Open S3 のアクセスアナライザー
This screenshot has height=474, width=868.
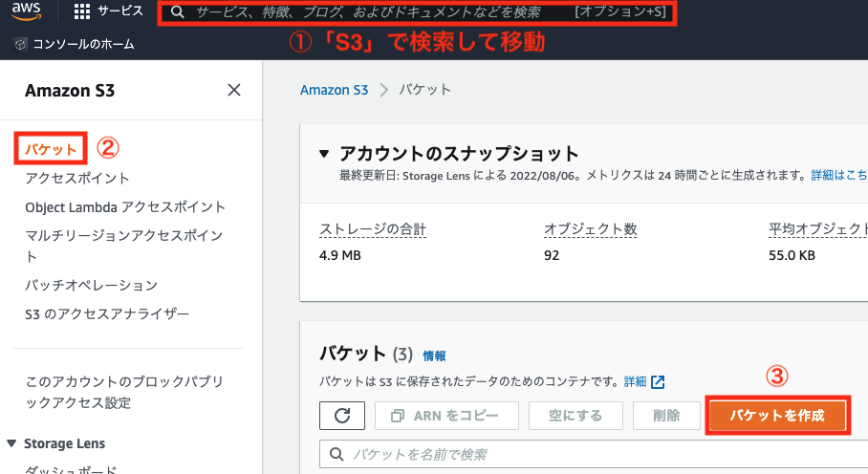pos(107,314)
